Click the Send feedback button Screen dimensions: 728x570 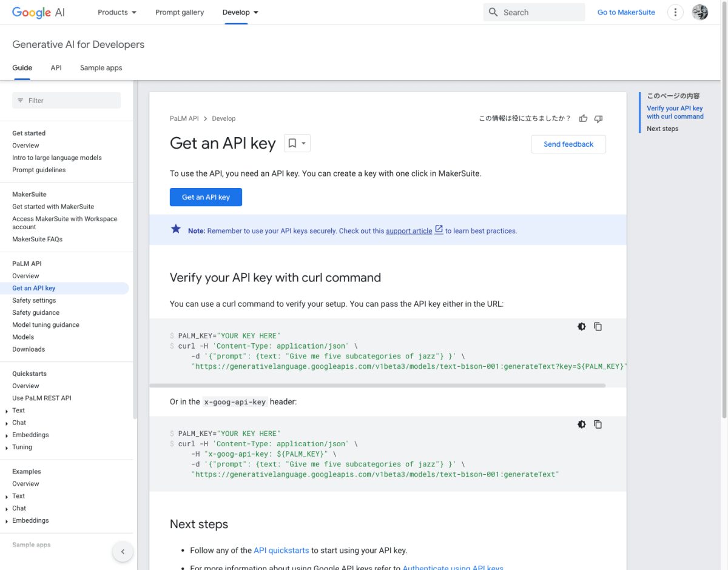coord(568,144)
